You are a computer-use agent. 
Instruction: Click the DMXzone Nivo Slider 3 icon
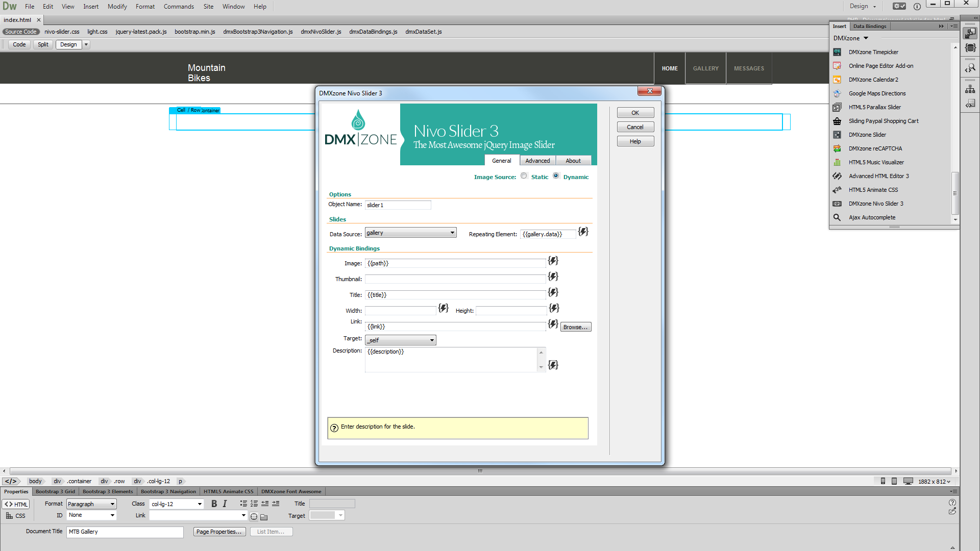[x=837, y=204]
